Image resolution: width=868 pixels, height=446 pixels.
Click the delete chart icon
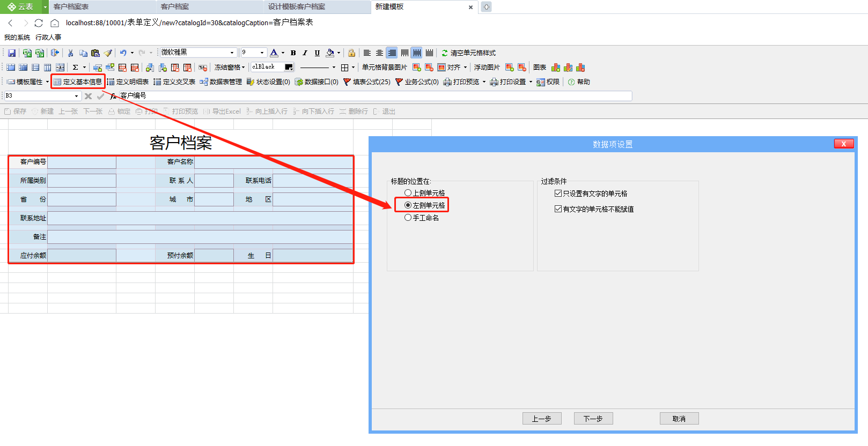click(580, 67)
